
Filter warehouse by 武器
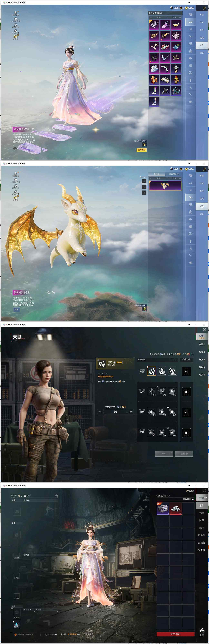(201, 513)
